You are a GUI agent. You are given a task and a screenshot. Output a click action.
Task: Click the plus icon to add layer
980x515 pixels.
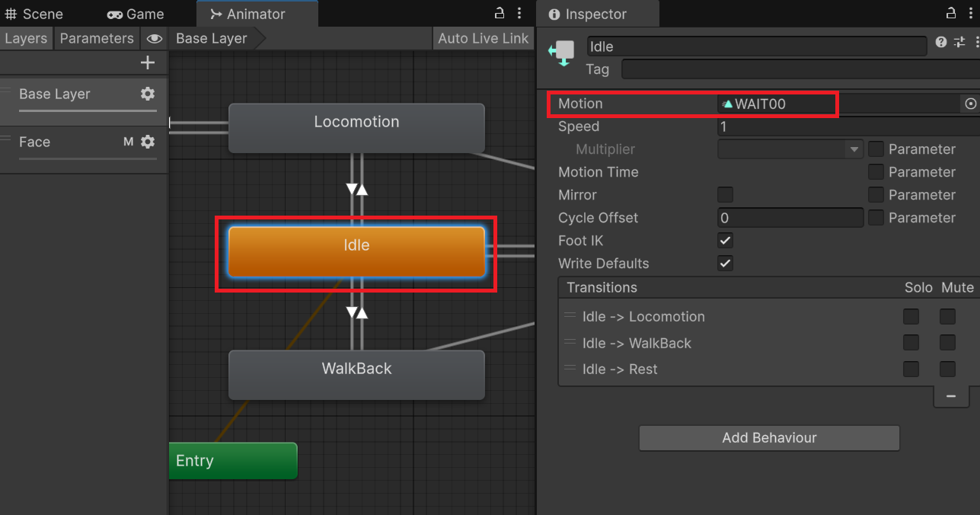coord(148,63)
